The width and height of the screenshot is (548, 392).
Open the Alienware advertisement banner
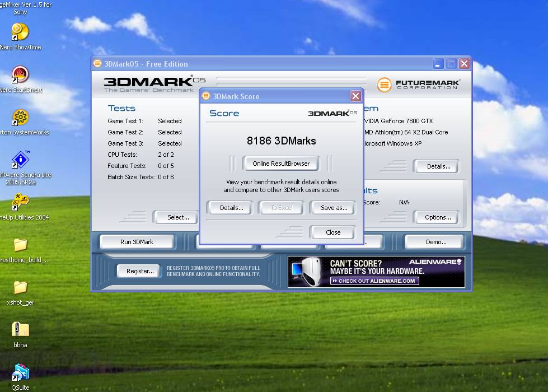coord(376,272)
